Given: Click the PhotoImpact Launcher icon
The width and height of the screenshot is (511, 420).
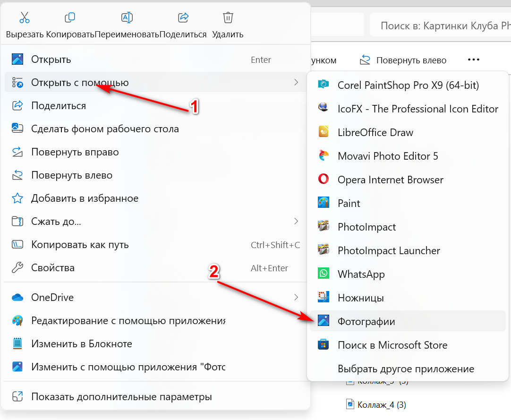Looking at the screenshot, I should click(x=324, y=250).
